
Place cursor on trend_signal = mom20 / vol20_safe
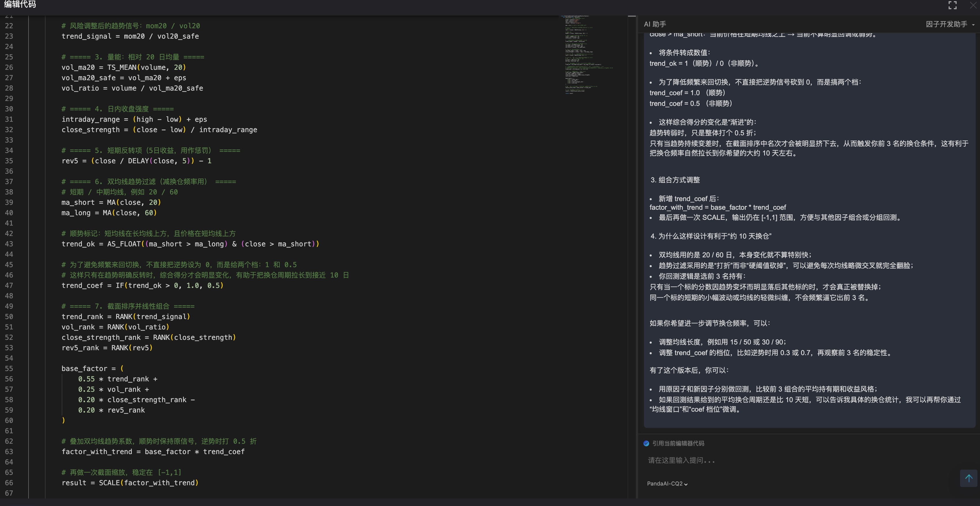pyautogui.click(x=130, y=36)
